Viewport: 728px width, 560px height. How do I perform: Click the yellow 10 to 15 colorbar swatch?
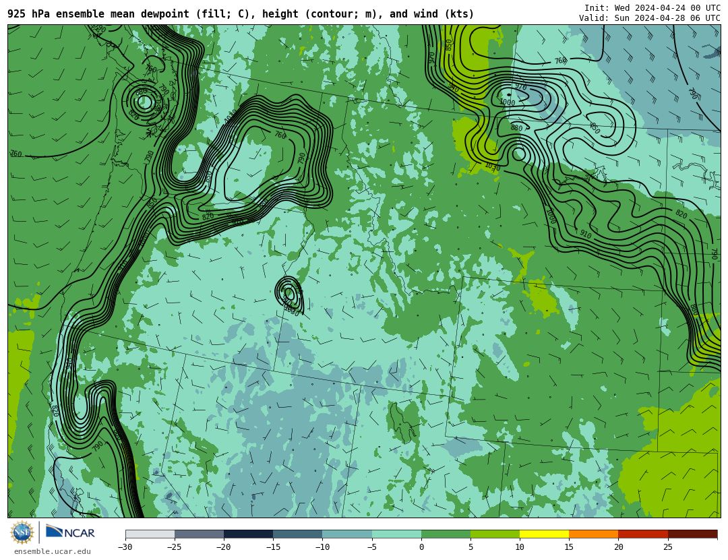pos(544,534)
